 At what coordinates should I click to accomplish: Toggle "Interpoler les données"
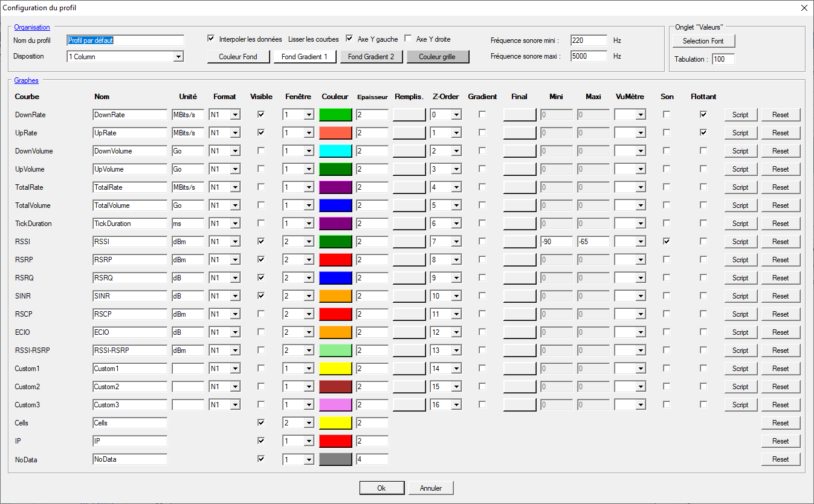pos(211,38)
